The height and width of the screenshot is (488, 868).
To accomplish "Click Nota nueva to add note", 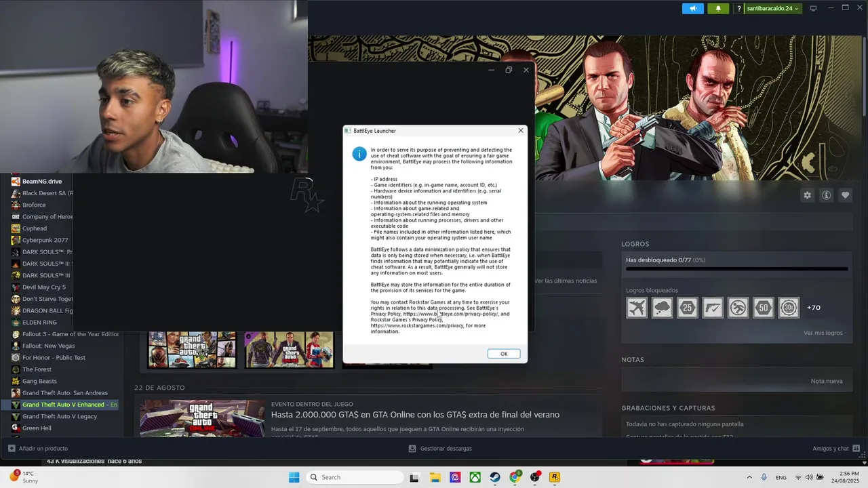I will [x=826, y=381].
